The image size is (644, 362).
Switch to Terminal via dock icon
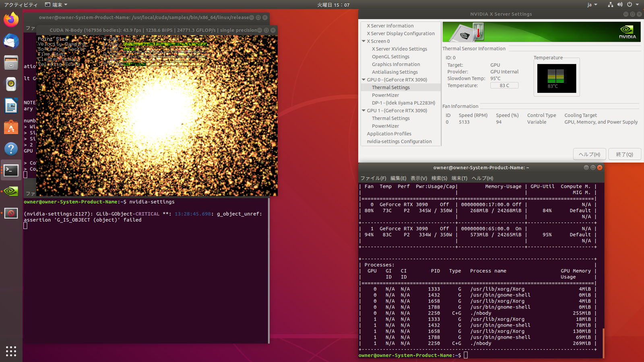point(11,171)
